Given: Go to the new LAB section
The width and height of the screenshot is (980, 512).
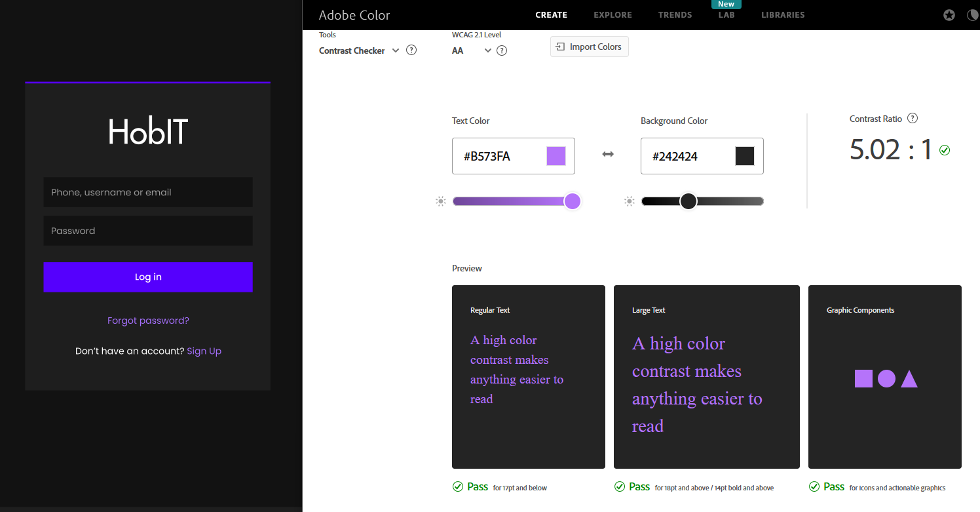Looking at the screenshot, I should 726,14.
